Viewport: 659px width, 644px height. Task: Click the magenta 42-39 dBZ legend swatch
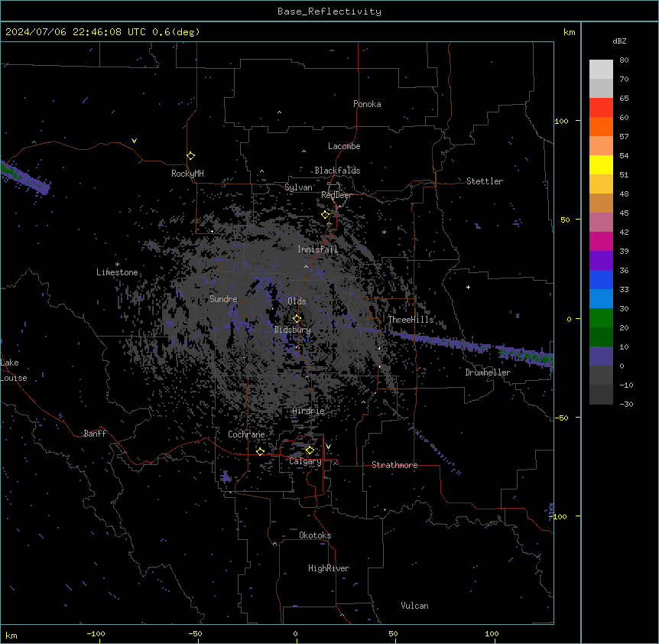601,241
